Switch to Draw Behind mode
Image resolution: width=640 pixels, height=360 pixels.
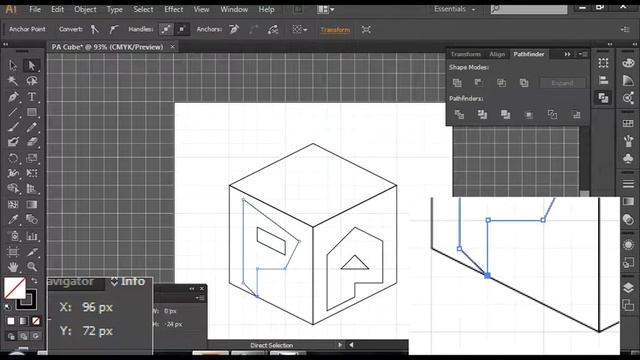click(x=24, y=337)
